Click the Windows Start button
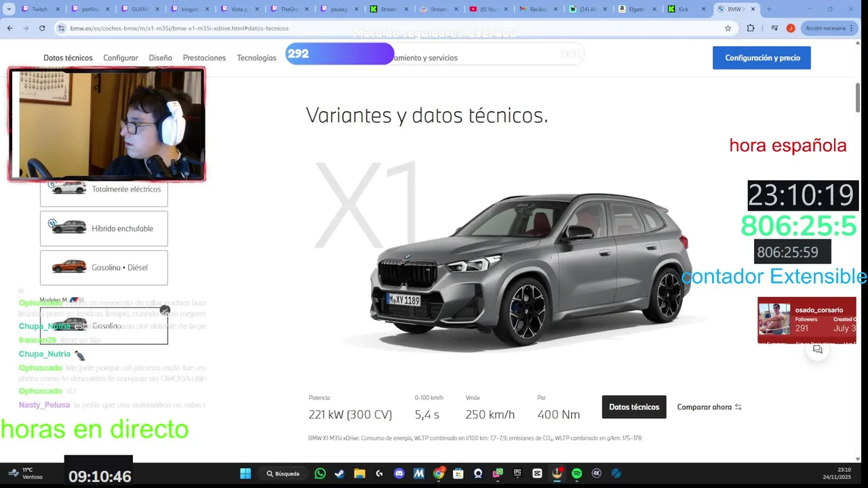The width and height of the screenshot is (868, 488). [x=245, y=474]
